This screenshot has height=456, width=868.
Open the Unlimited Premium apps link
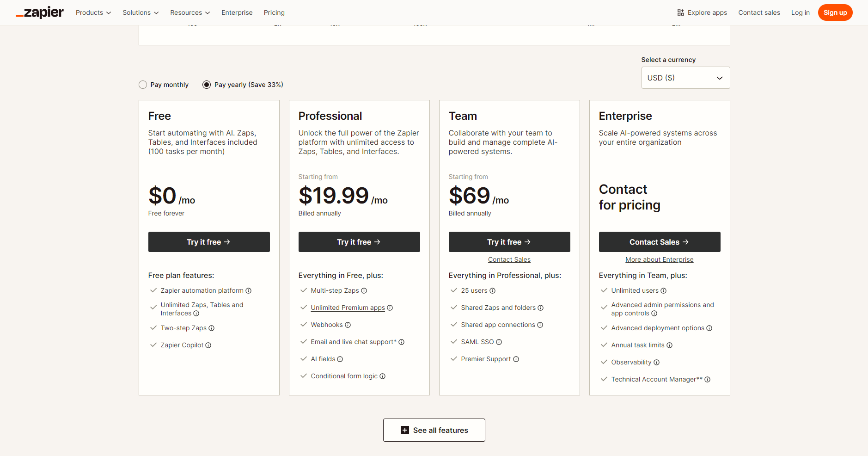[348, 308]
